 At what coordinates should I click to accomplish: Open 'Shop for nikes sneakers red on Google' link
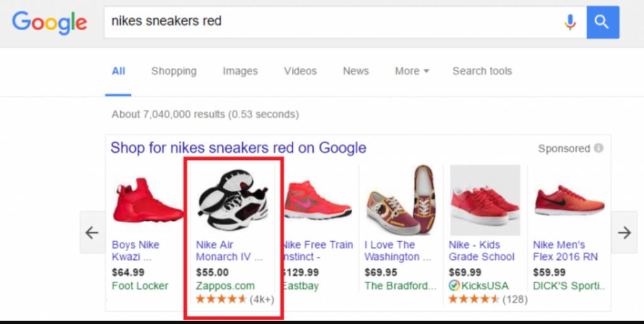click(238, 148)
